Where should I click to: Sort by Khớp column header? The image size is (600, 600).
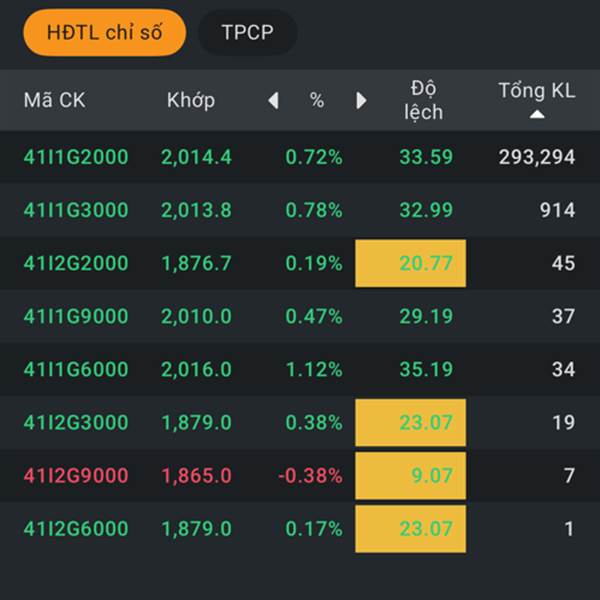click(x=191, y=100)
